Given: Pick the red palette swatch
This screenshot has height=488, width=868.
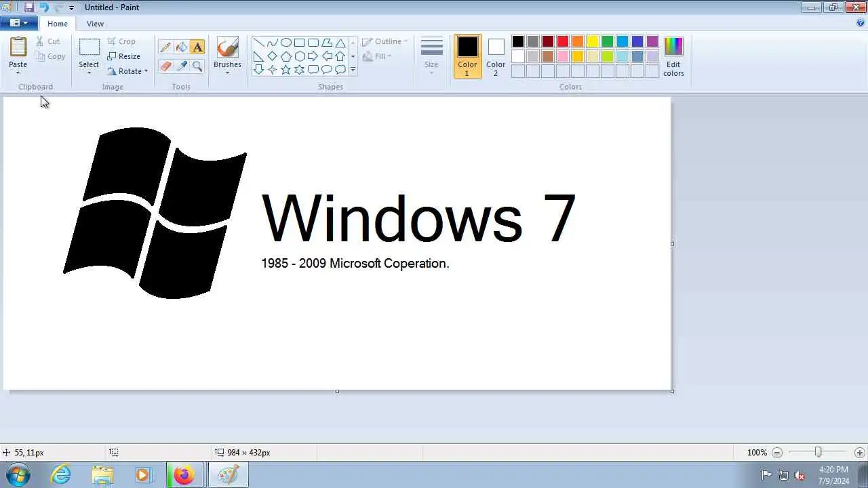Looking at the screenshot, I should (563, 41).
